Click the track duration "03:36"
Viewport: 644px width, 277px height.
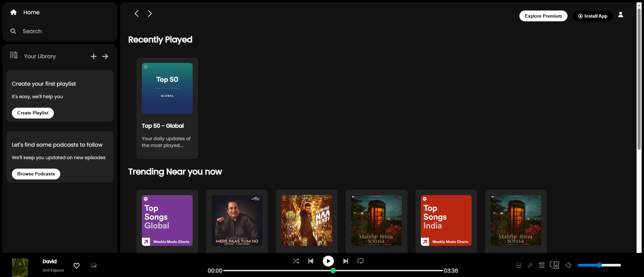click(x=451, y=271)
